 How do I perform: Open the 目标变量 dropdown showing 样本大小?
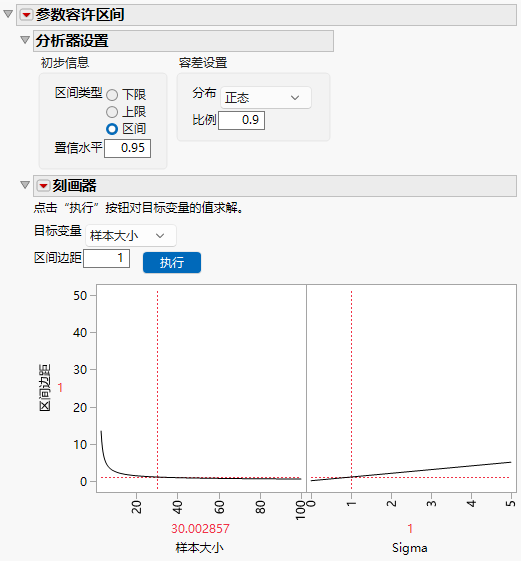click(x=131, y=235)
